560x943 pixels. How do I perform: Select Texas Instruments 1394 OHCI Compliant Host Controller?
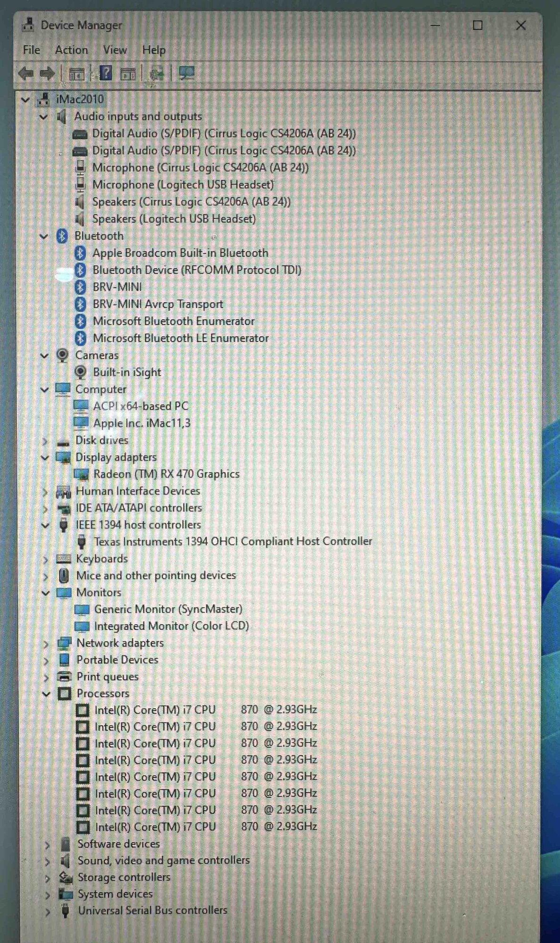click(x=233, y=541)
